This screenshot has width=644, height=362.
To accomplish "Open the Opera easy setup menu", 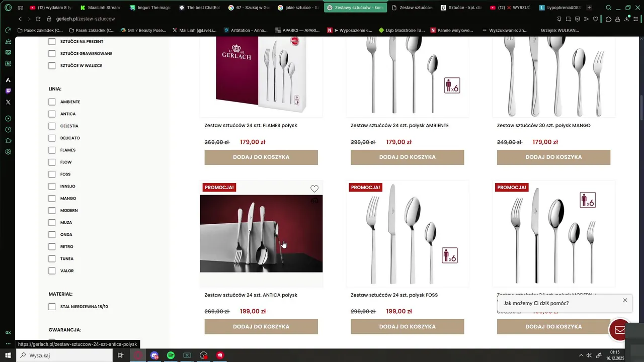I will (x=636, y=19).
